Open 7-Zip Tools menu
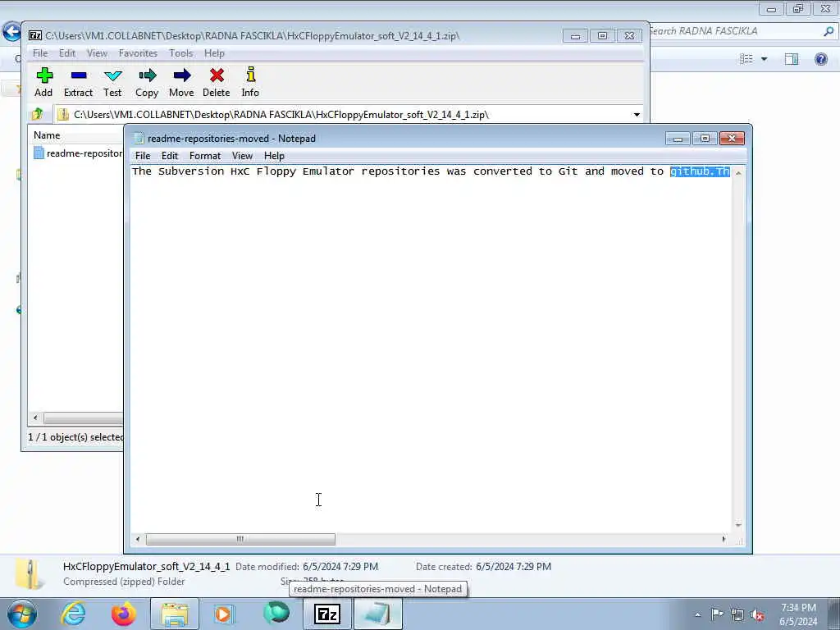The height and width of the screenshot is (630, 840). 181,53
